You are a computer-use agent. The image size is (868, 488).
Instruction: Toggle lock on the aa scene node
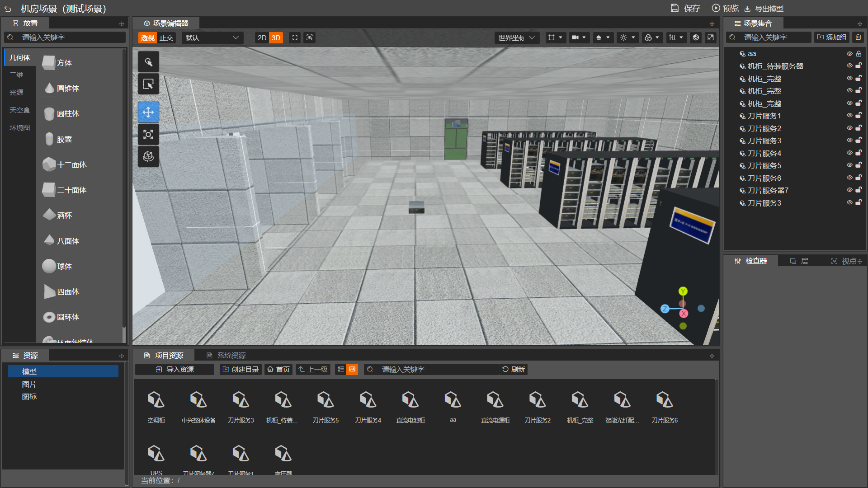tap(859, 53)
